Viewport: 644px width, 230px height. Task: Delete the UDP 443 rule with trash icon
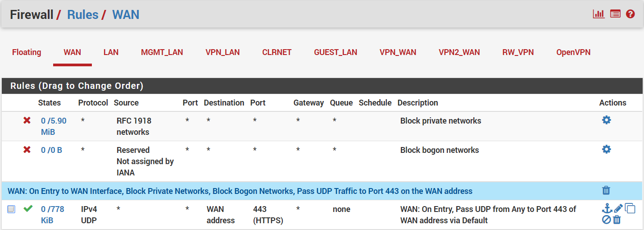pos(617,220)
